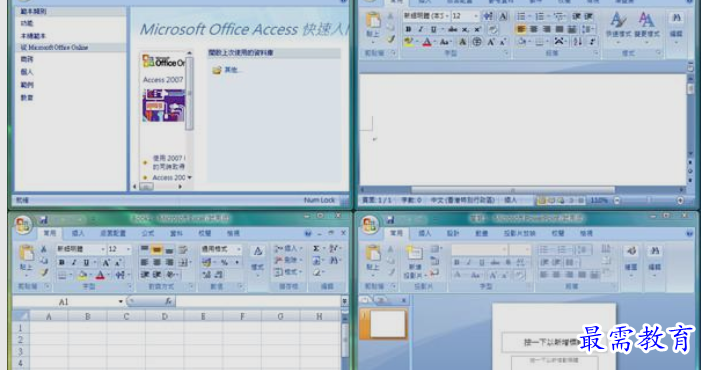Image resolution: width=701 pixels, height=370 pixels.
Task: Open Excel font name dropdown
Action: pos(103,249)
